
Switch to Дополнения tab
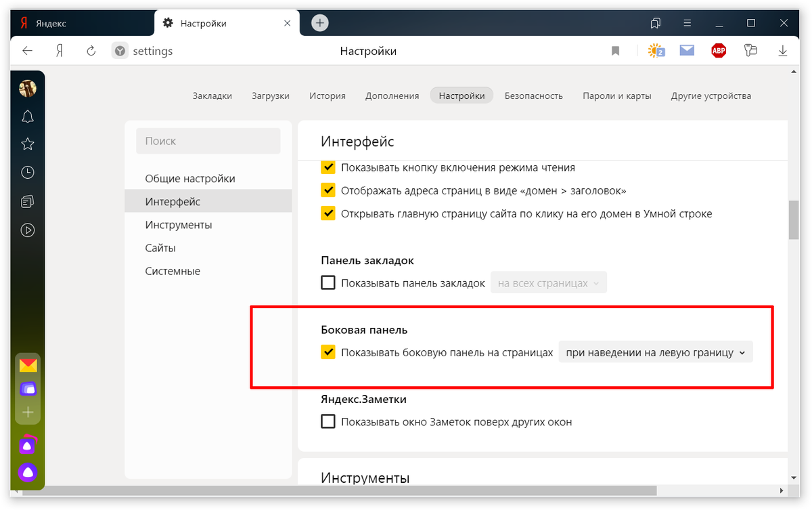[x=392, y=95]
